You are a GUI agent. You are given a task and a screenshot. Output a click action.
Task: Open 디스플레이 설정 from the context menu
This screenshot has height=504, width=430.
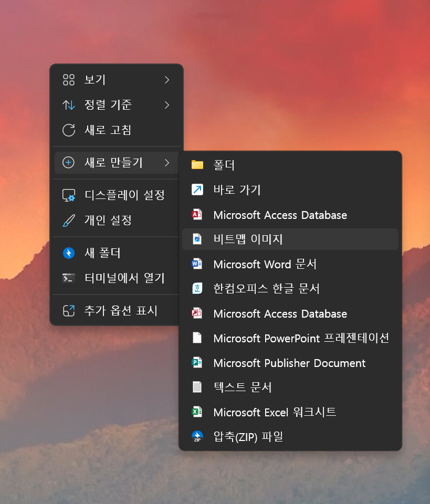point(117,195)
